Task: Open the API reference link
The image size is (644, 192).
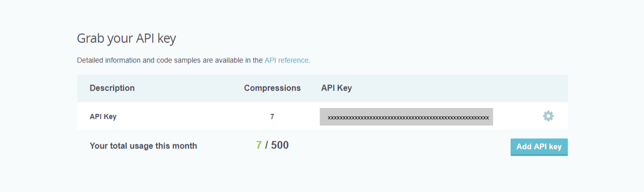Action: coord(286,60)
